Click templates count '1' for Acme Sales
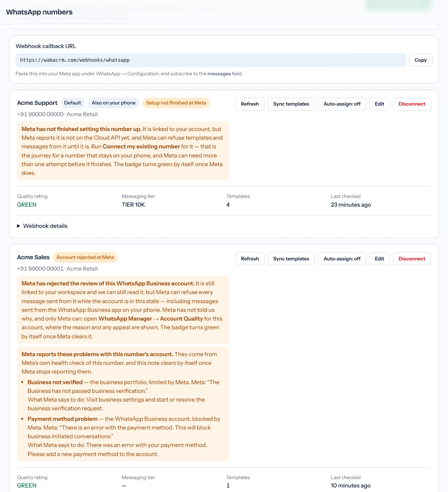 tap(228, 486)
